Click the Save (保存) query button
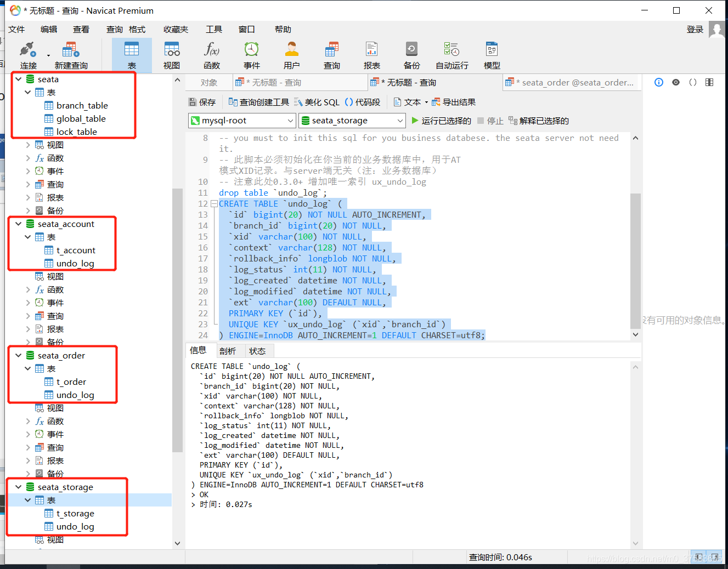728x569 pixels. click(202, 102)
